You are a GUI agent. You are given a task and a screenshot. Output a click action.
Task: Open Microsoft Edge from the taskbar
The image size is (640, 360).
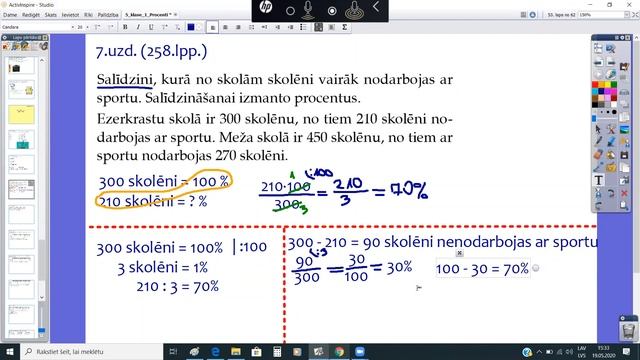[215, 351]
